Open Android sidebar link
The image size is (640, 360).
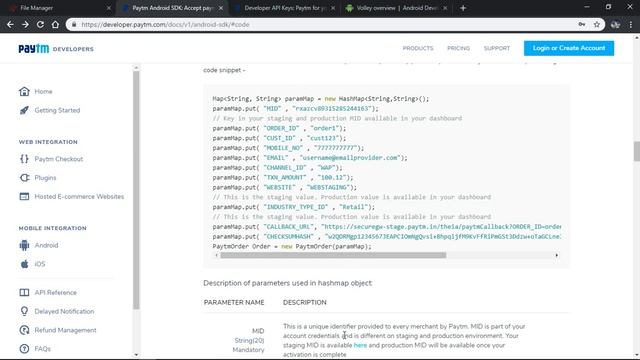click(x=46, y=245)
